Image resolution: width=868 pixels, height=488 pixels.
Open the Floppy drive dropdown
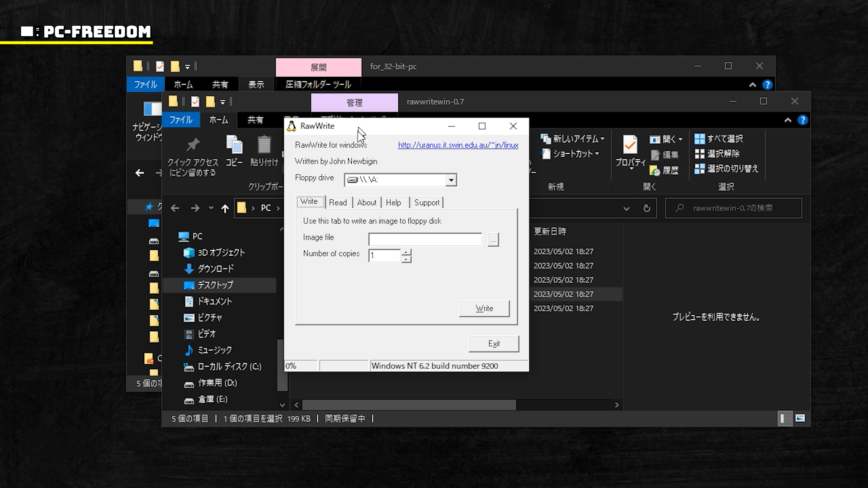pyautogui.click(x=451, y=180)
